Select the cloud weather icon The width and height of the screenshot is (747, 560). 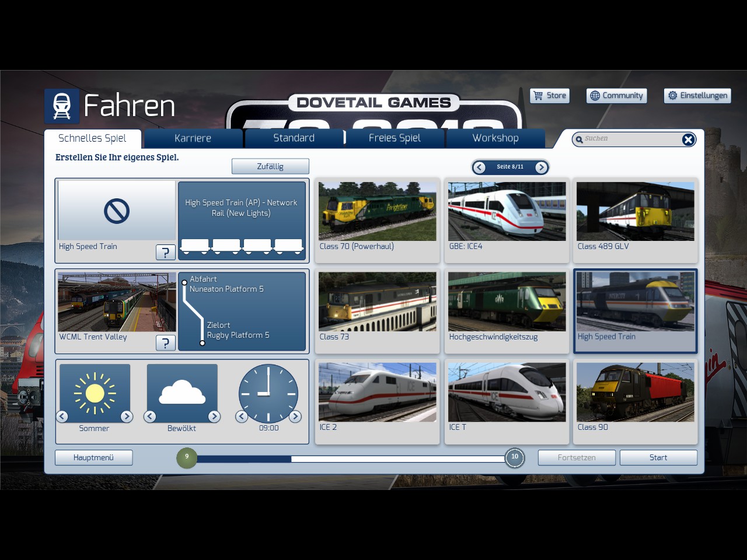pyautogui.click(x=182, y=393)
